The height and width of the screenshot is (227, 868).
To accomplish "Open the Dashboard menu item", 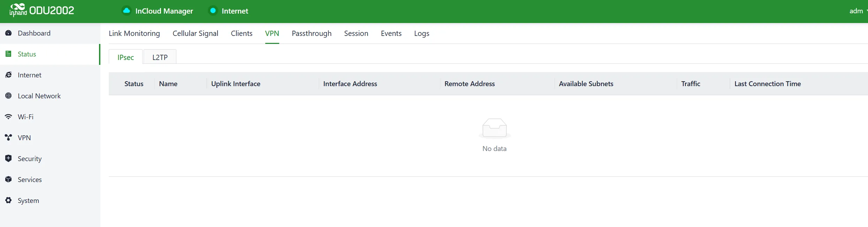I will pyautogui.click(x=50, y=33).
